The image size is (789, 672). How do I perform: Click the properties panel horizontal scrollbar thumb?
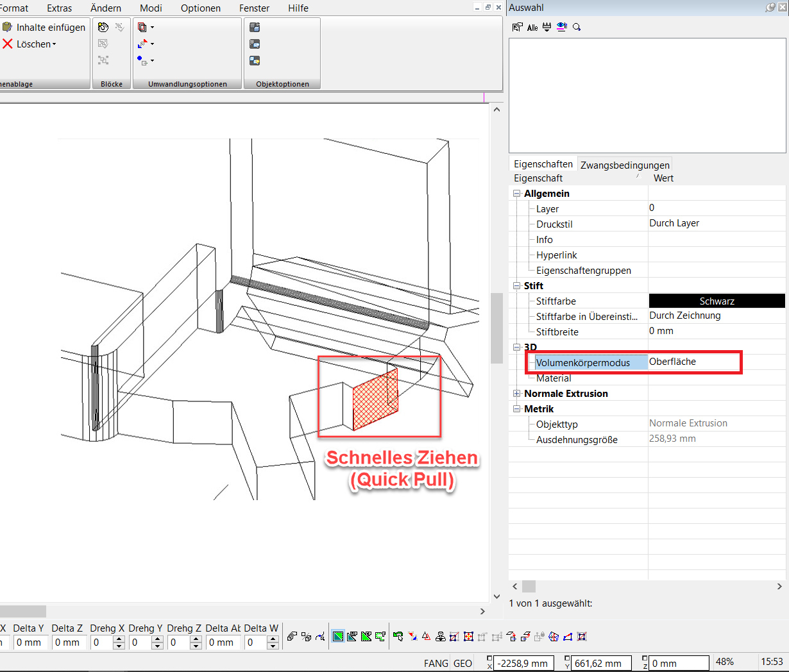(529, 586)
